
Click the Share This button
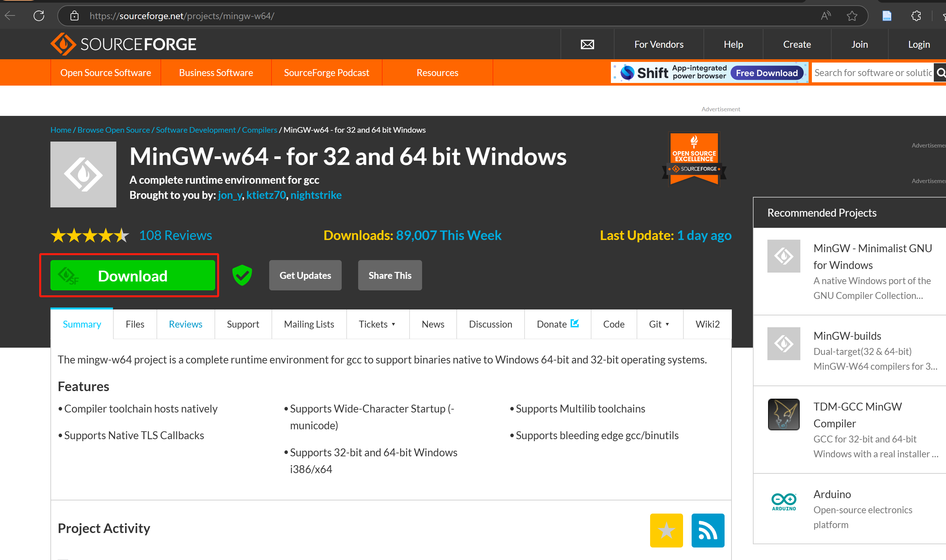click(390, 276)
